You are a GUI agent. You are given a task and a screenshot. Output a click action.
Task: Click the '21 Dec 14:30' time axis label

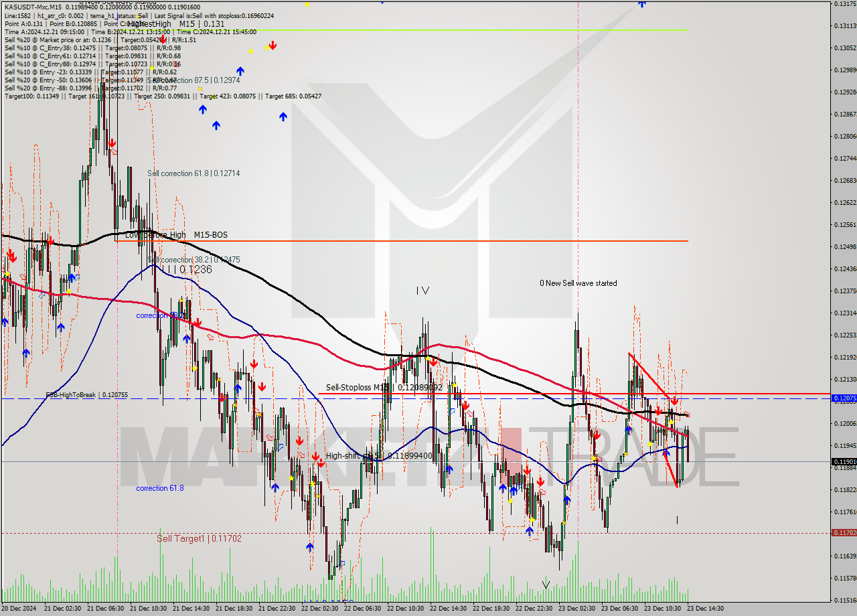pyautogui.click(x=192, y=609)
